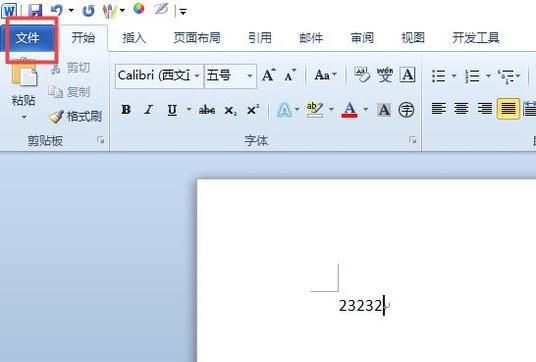Switch to the 引用 tab
This screenshot has height=362, width=536.
pos(260,38)
